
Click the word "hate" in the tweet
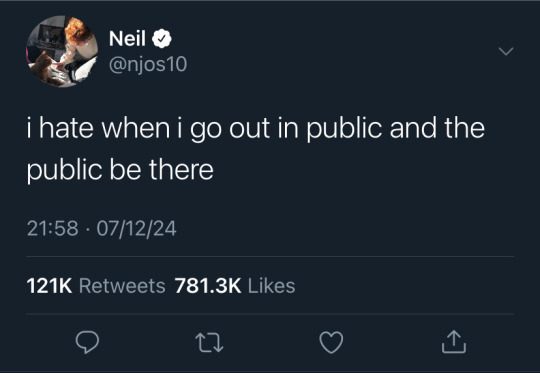tap(66, 128)
